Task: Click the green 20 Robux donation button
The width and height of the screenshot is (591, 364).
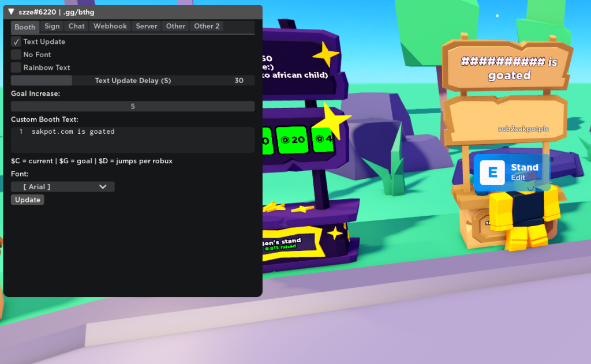Action: 293,140
